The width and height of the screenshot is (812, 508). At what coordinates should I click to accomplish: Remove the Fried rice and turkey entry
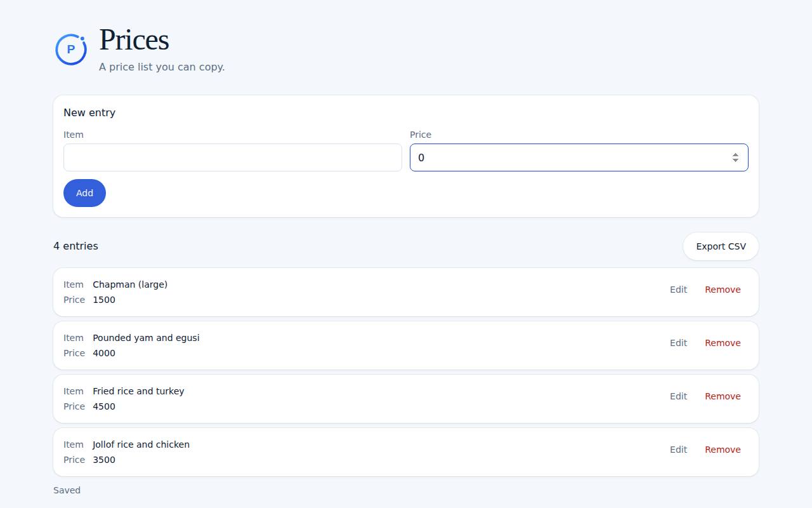pyautogui.click(x=723, y=396)
